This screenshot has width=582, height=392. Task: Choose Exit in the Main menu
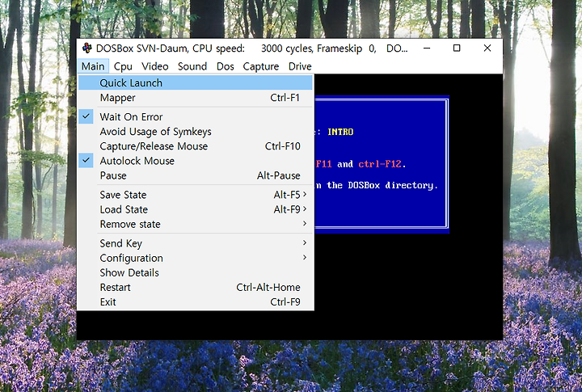pyautogui.click(x=196, y=301)
